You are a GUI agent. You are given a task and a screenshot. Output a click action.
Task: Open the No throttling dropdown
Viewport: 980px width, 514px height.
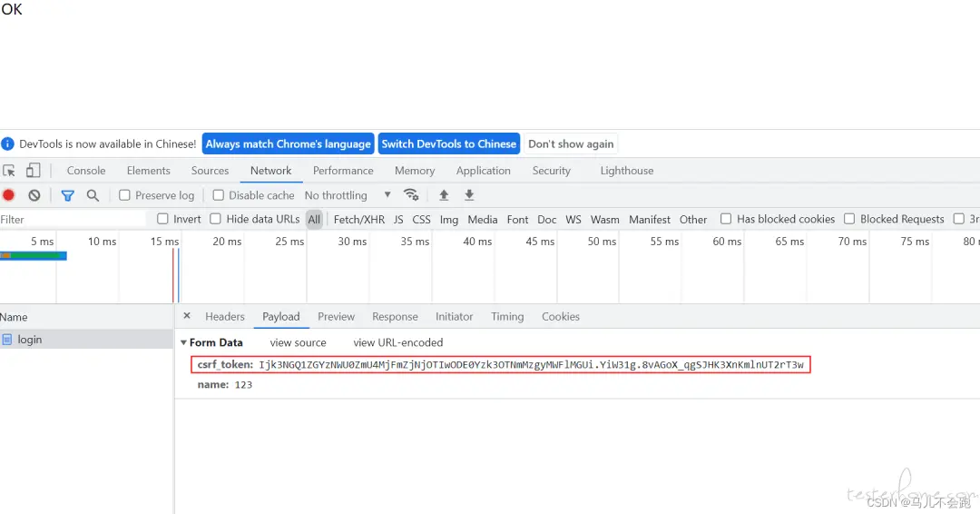coord(348,195)
